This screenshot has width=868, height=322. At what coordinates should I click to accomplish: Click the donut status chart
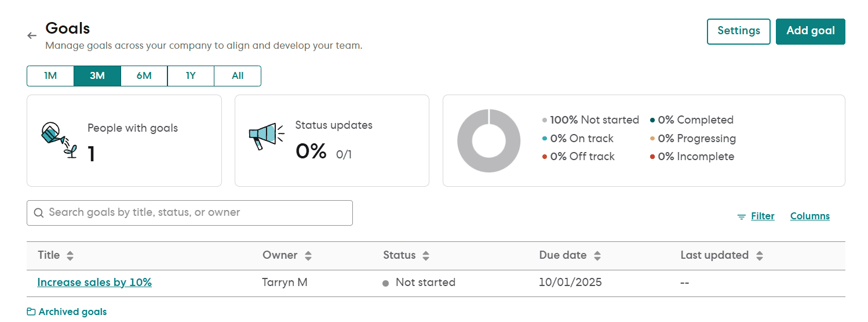click(488, 140)
